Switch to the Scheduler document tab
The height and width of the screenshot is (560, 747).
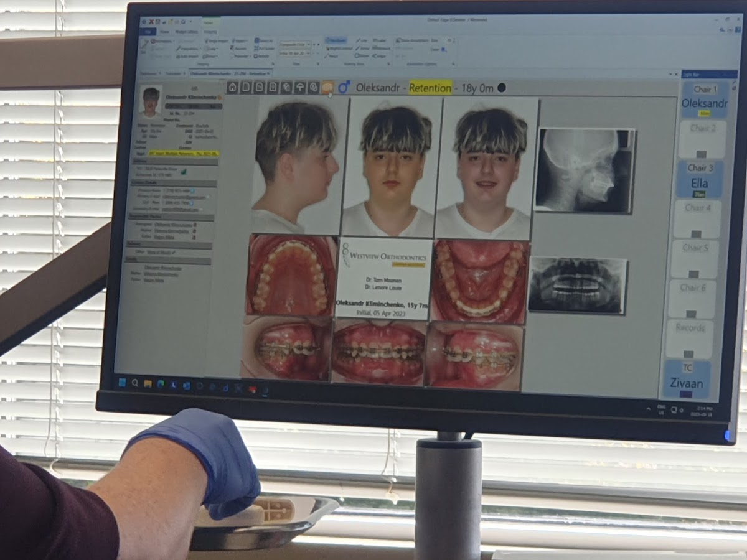coord(174,73)
